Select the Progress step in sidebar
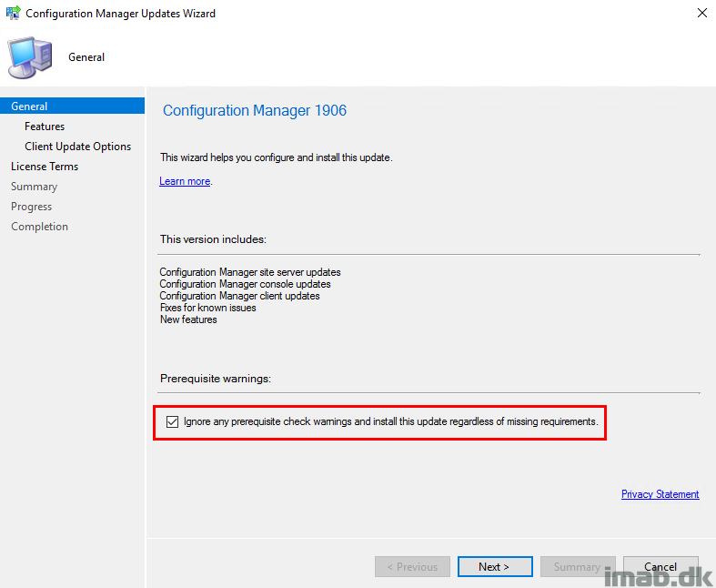The width and height of the screenshot is (716, 588). click(x=32, y=207)
